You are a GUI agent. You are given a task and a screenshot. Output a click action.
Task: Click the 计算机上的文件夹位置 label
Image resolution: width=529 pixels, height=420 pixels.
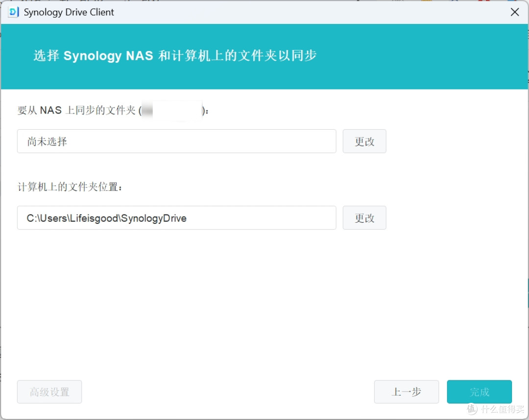click(x=70, y=187)
